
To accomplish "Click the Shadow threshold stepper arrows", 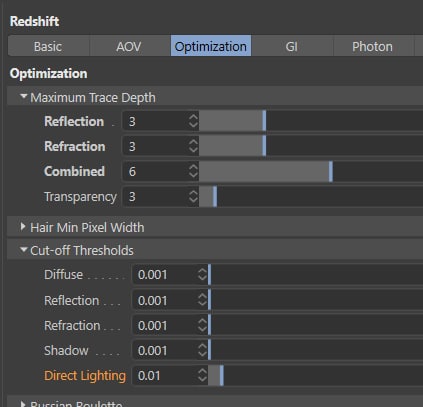I will 202,350.
